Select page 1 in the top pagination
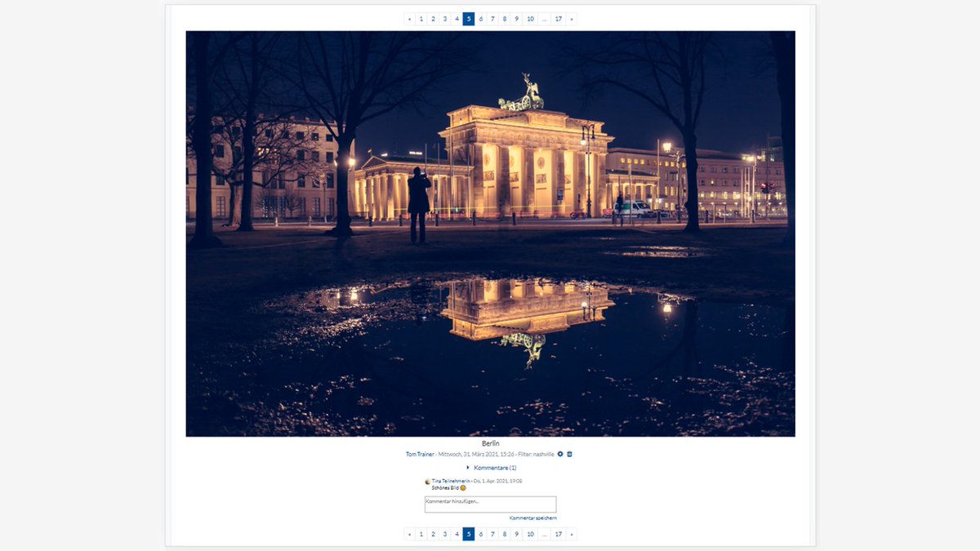Image resolution: width=980 pixels, height=551 pixels. (x=421, y=19)
